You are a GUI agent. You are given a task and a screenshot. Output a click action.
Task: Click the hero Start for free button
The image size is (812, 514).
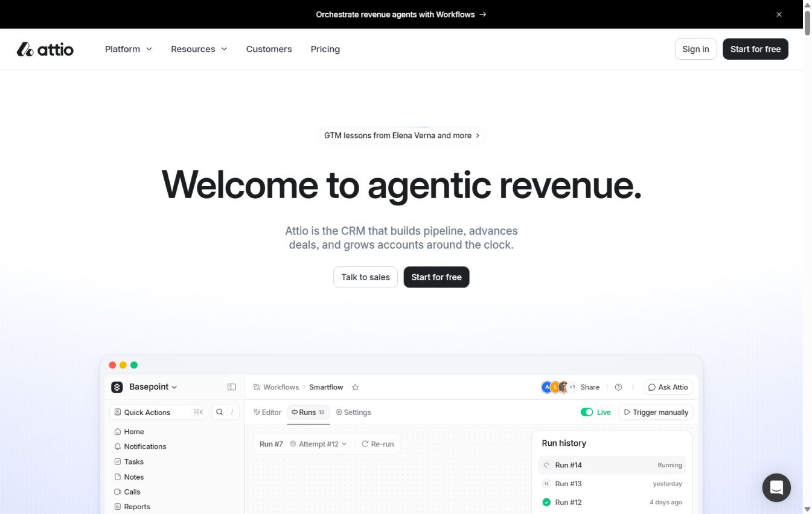tap(436, 277)
